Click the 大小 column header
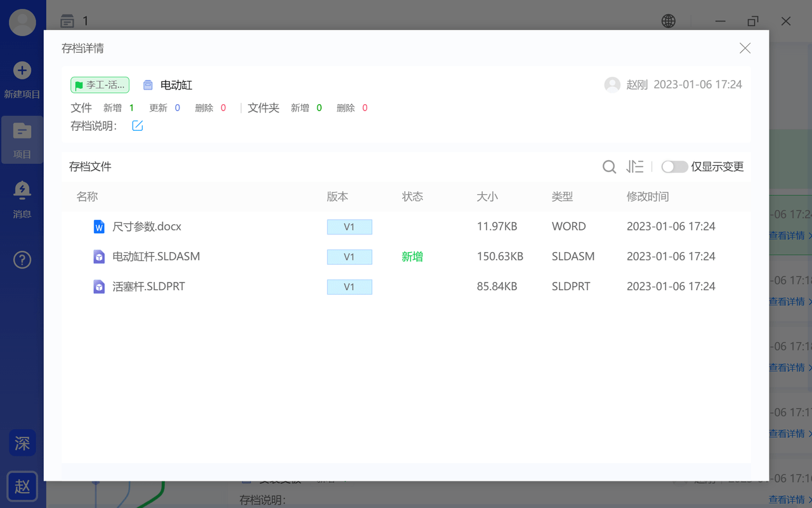 [x=487, y=197]
